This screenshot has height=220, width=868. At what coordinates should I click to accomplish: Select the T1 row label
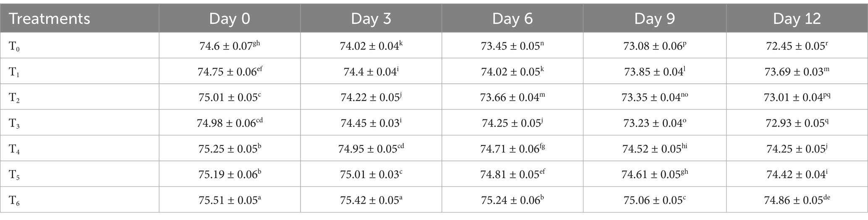(14, 72)
